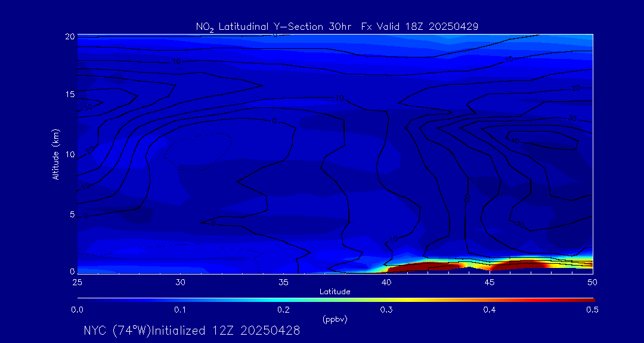Click latitude axis tick label "50"
This screenshot has height=343, width=644.
pos(593,282)
